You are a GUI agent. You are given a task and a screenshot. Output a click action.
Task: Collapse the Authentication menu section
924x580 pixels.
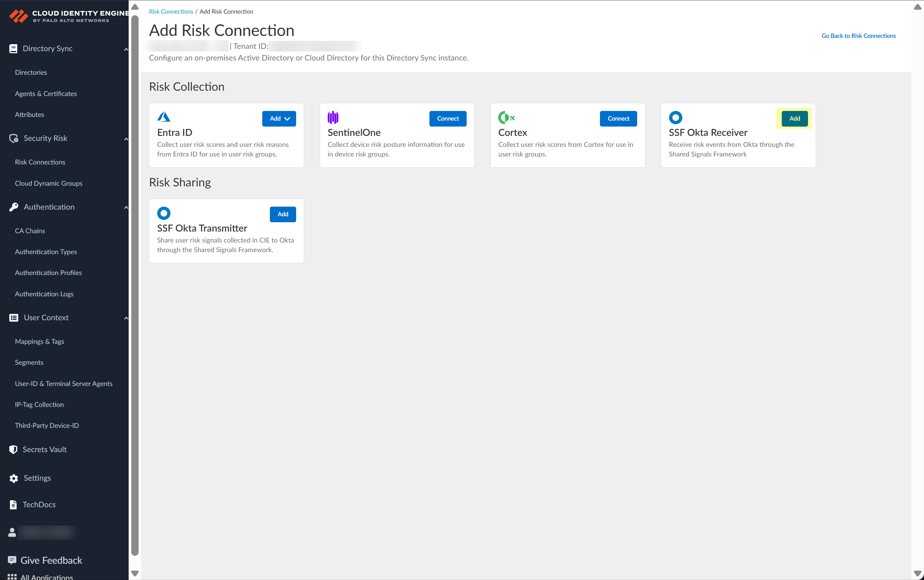click(126, 208)
